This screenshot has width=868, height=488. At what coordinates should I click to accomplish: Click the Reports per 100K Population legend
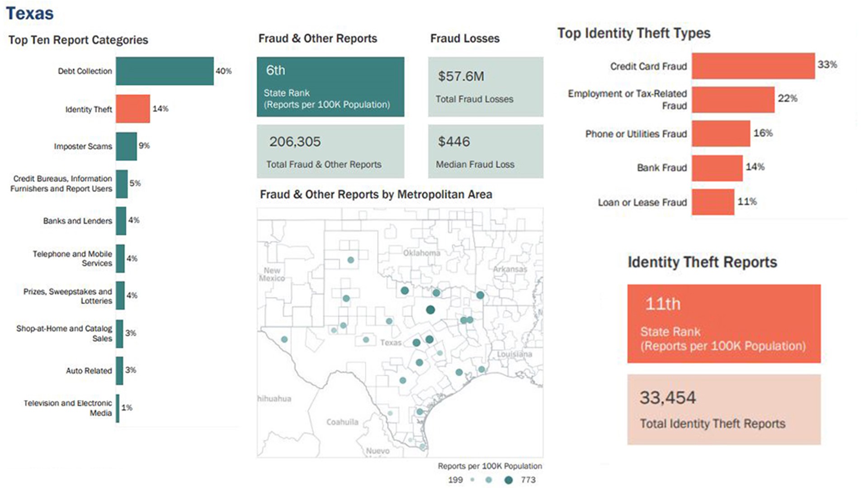[490, 466]
